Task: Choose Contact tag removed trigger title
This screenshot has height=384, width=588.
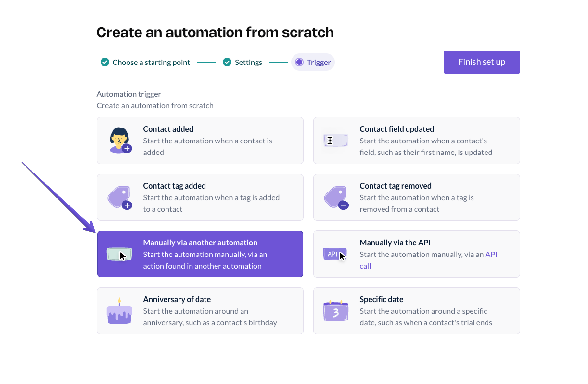Action: pos(395,186)
